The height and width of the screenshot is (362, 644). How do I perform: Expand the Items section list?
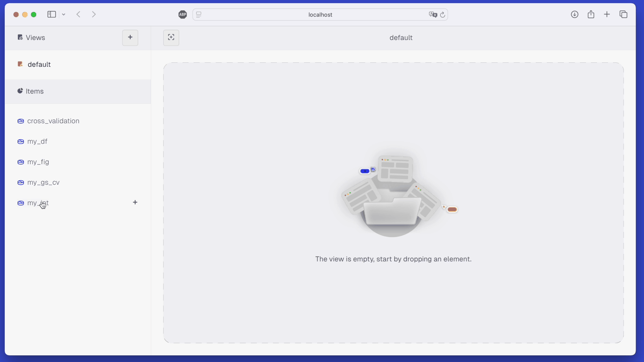click(x=35, y=91)
